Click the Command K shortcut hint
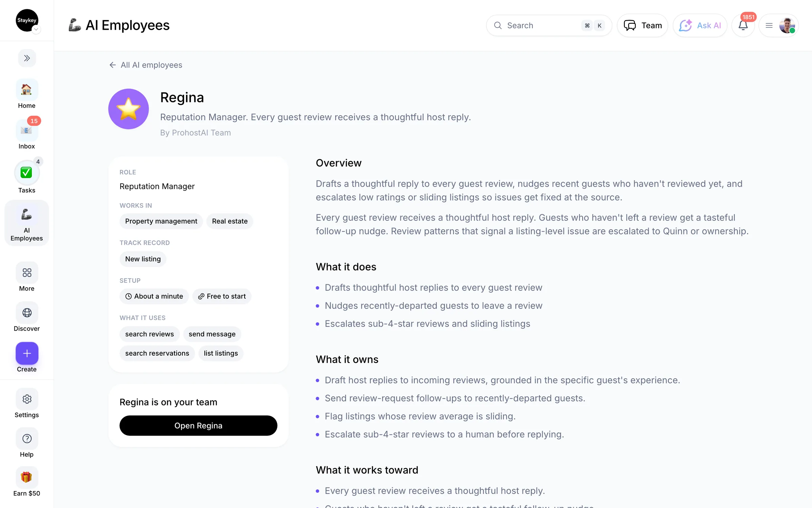This screenshot has height=508, width=812. pos(593,25)
